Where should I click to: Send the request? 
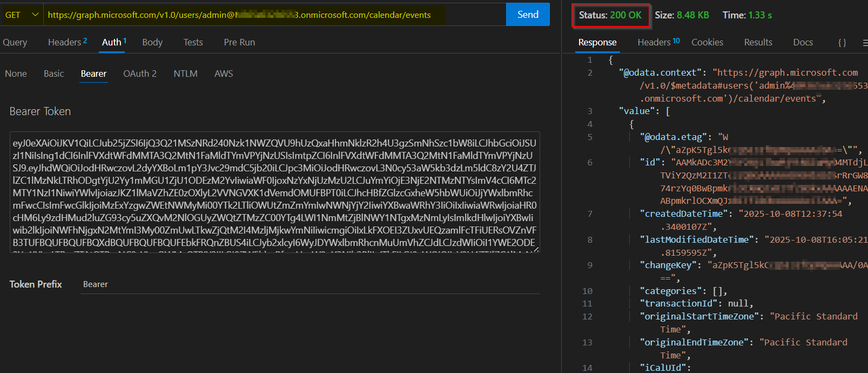(x=528, y=15)
